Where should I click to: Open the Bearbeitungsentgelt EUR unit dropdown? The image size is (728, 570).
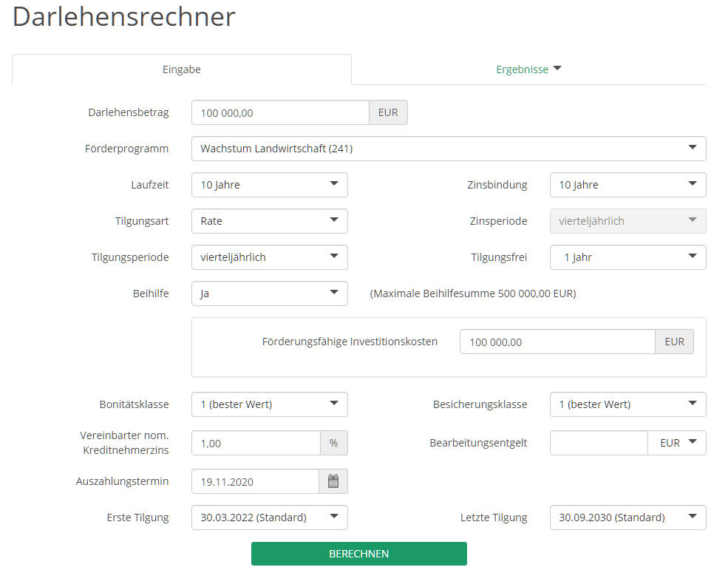pyautogui.click(x=677, y=443)
